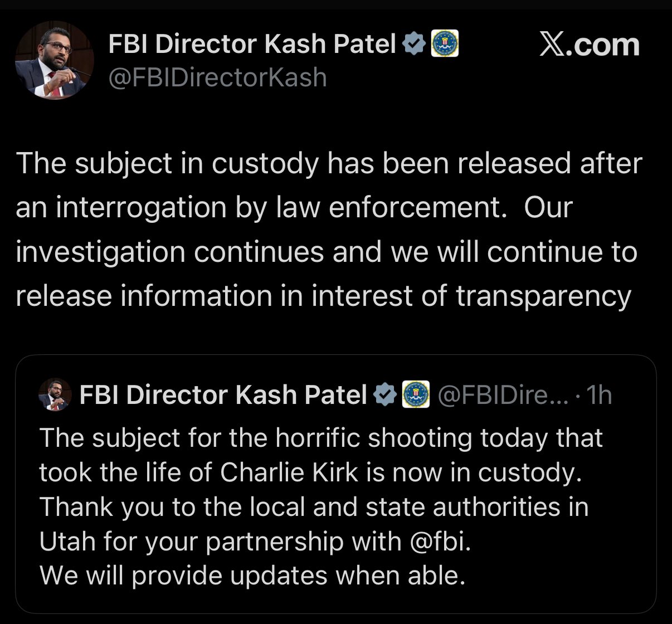Click line "We will provide updates when able."
The width and height of the screenshot is (672, 624).
click(252, 576)
